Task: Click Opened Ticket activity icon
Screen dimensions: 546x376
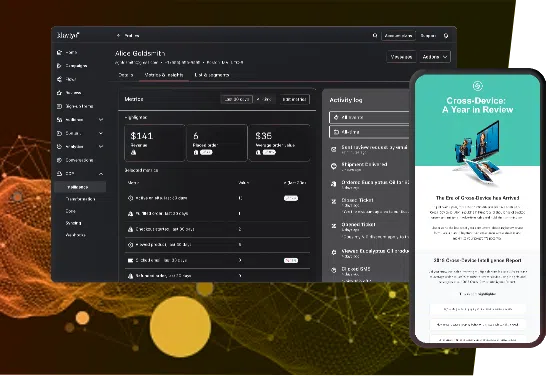Action: coord(334,226)
